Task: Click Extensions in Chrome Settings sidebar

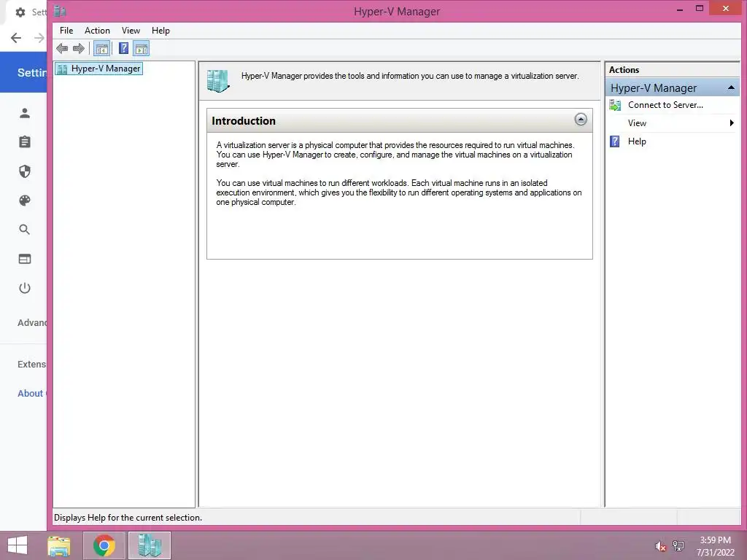Action: tap(32, 365)
